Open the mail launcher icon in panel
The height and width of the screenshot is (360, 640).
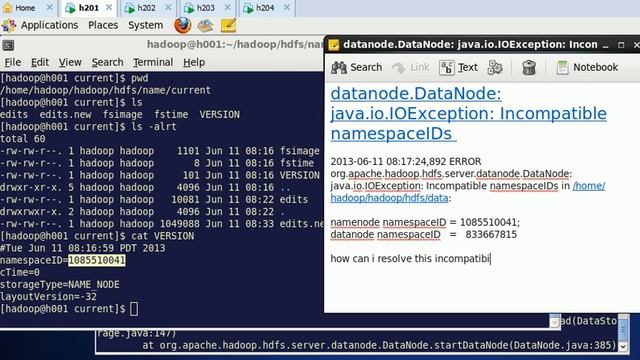205,26
